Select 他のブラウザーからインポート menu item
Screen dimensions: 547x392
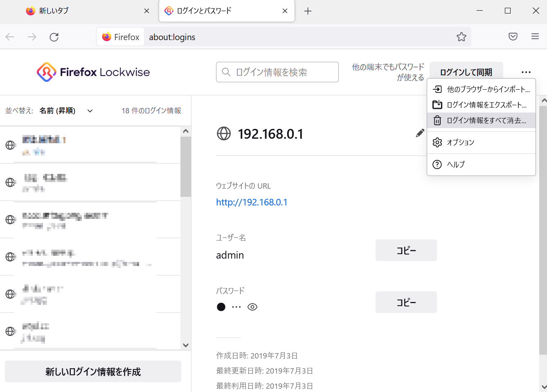pyautogui.click(x=482, y=89)
